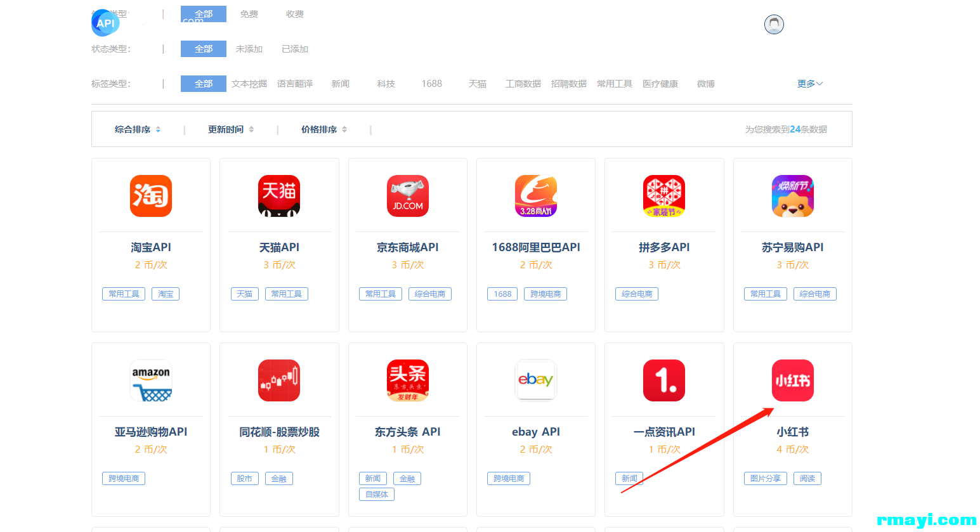Filter by 工商数据 tag

coord(523,84)
